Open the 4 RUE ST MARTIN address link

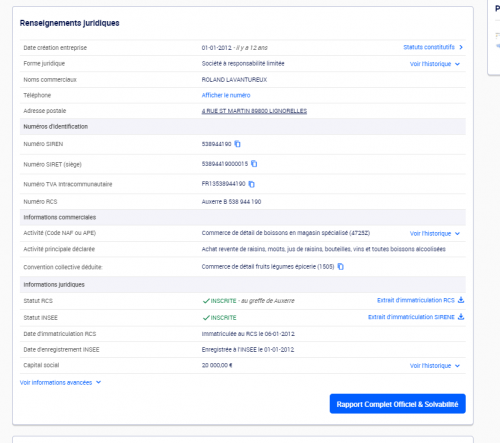(x=254, y=111)
